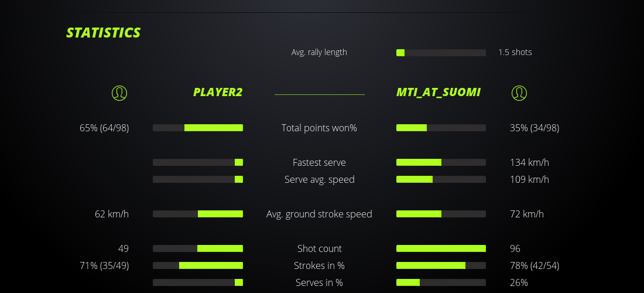Click the 1.5 shots value

[x=515, y=52]
